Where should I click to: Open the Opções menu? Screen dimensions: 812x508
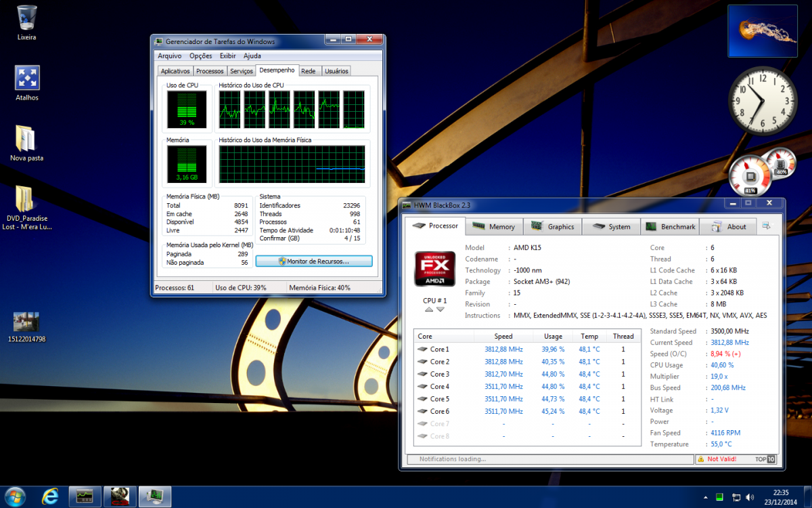201,56
